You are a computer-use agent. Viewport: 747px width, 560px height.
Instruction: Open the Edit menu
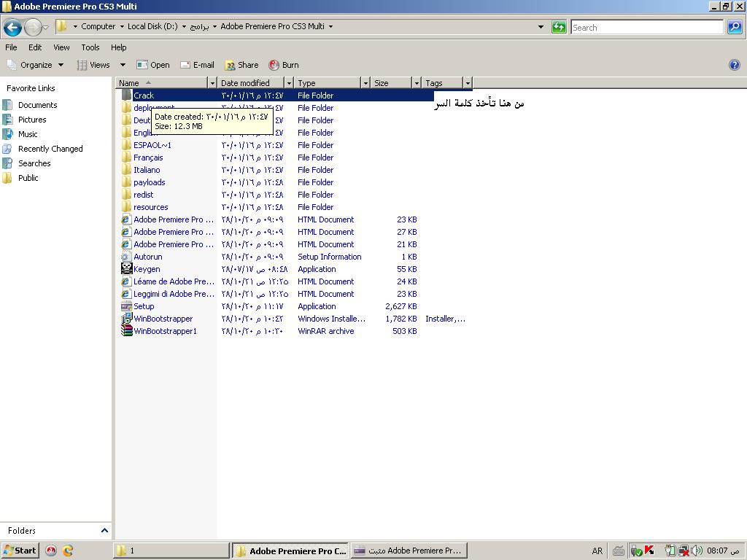[35, 47]
